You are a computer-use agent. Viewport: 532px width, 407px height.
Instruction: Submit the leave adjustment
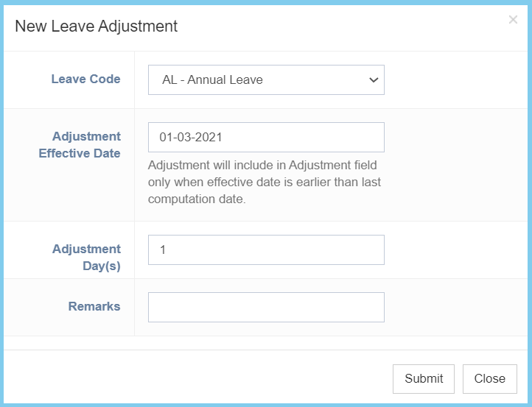pos(424,378)
